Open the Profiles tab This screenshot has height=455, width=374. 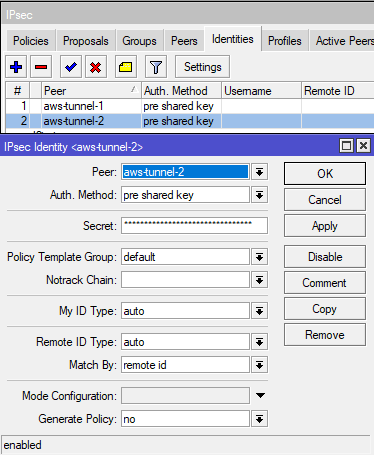click(285, 41)
